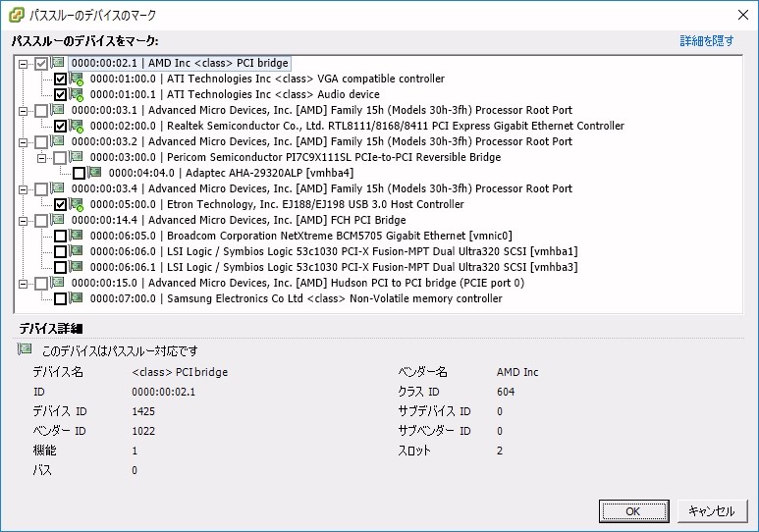This screenshot has height=532, width=759.
Task: Collapse the 0000:00:03.2 Root Port node
Action: point(23,142)
